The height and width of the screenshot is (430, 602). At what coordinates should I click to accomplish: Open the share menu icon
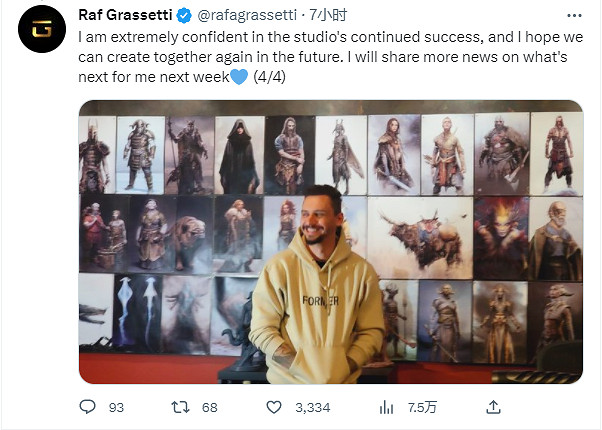click(493, 407)
